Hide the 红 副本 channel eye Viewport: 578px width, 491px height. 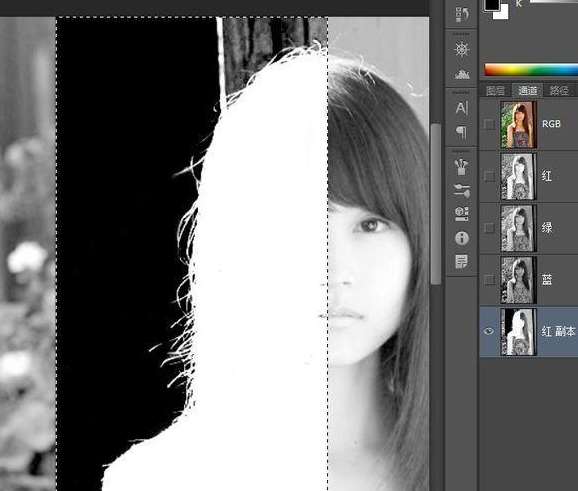point(489,331)
